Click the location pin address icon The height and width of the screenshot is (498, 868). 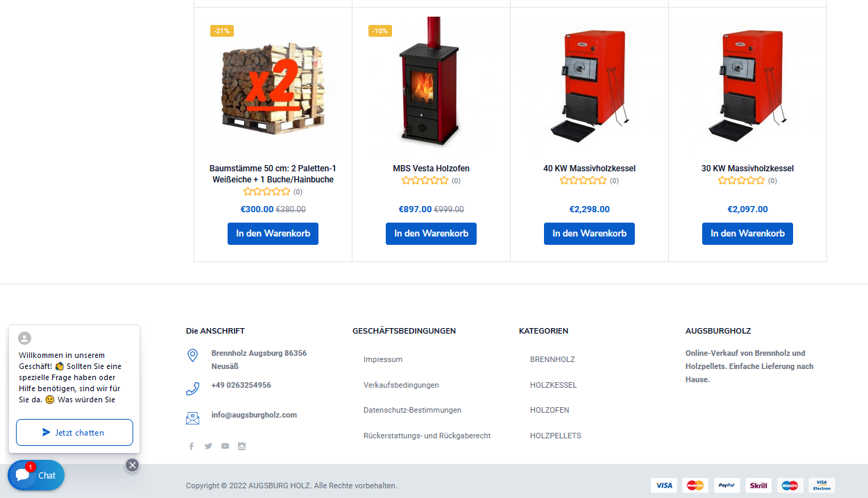[x=193, y=356]
